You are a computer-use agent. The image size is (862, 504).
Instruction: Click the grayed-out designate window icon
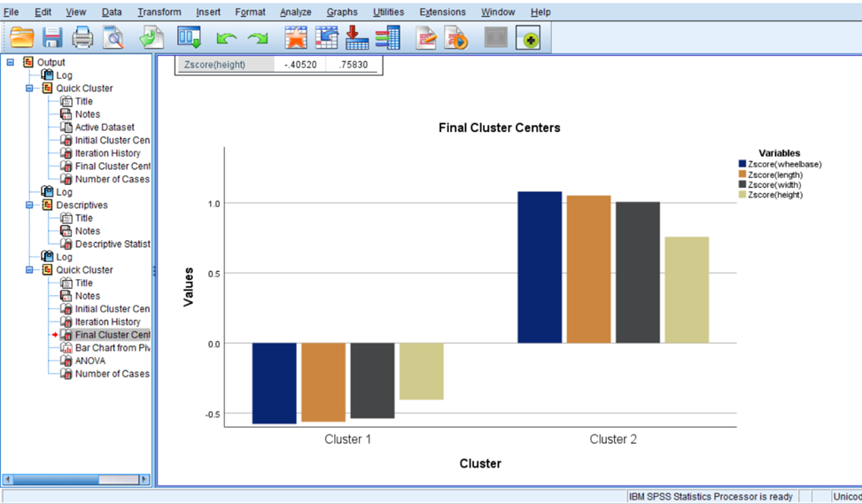(496, 38)
